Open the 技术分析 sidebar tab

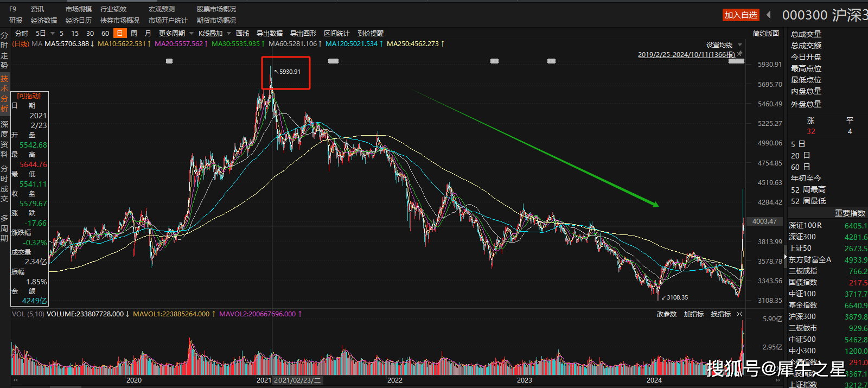pyautogui.click(x=4, y=93)
